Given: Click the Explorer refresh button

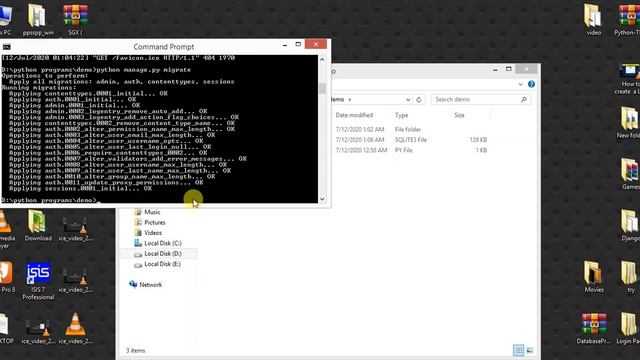Looking at the screenshot, I should [419, 100].
